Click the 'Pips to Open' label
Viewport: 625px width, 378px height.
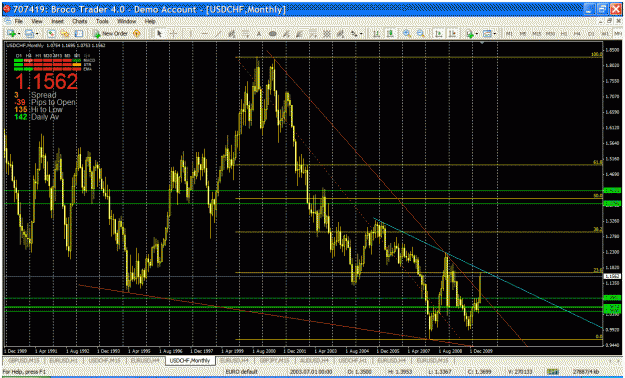click(x=53, y=102)
